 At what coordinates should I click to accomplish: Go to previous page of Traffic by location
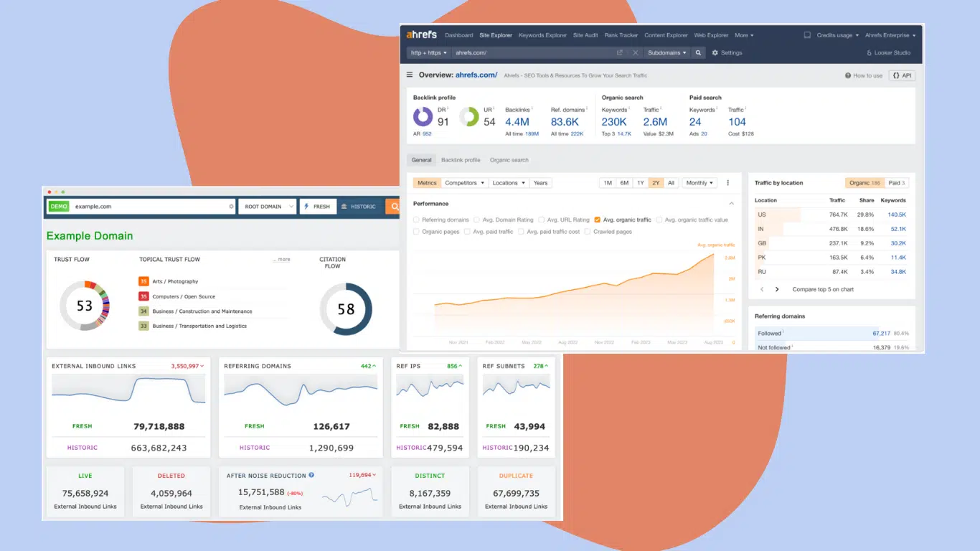pyautogui.click(x=762, y=289)
